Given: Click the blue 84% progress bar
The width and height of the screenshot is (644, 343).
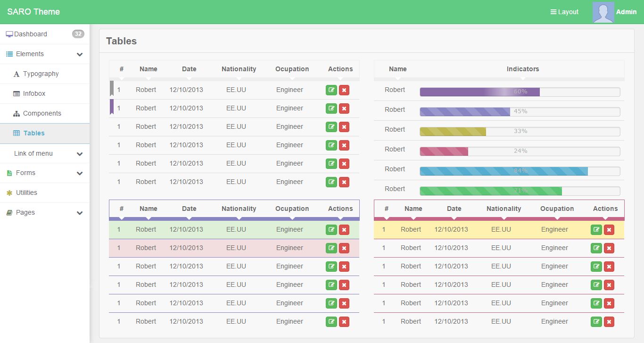Looking at the screenshot, I should 504,171.
